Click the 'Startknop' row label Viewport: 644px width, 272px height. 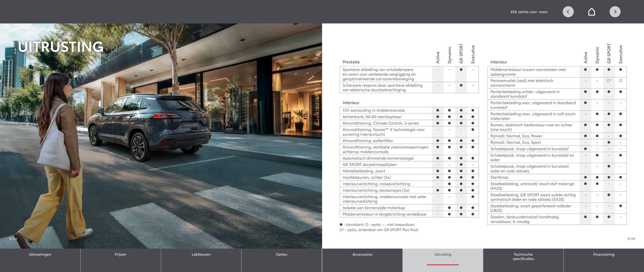tap(499, 178)
